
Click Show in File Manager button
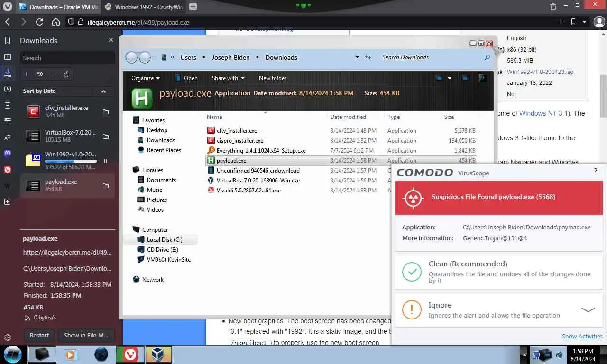86,335
